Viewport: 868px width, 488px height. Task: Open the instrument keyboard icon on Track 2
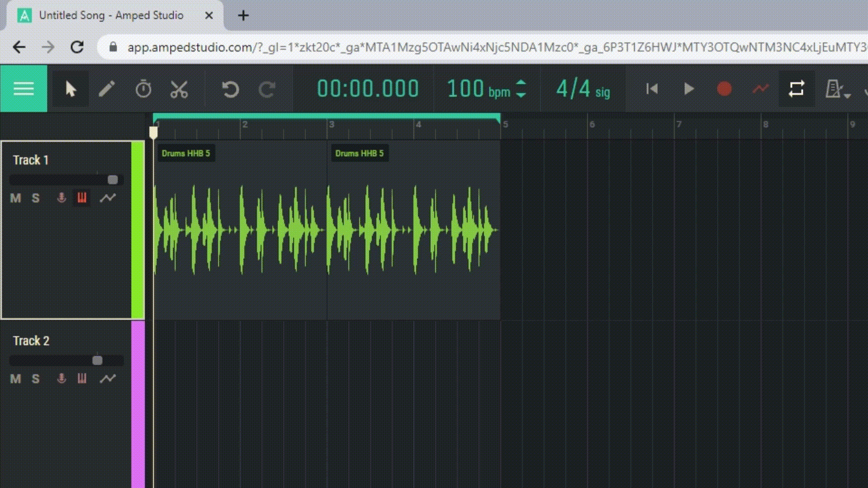(82, 379)
